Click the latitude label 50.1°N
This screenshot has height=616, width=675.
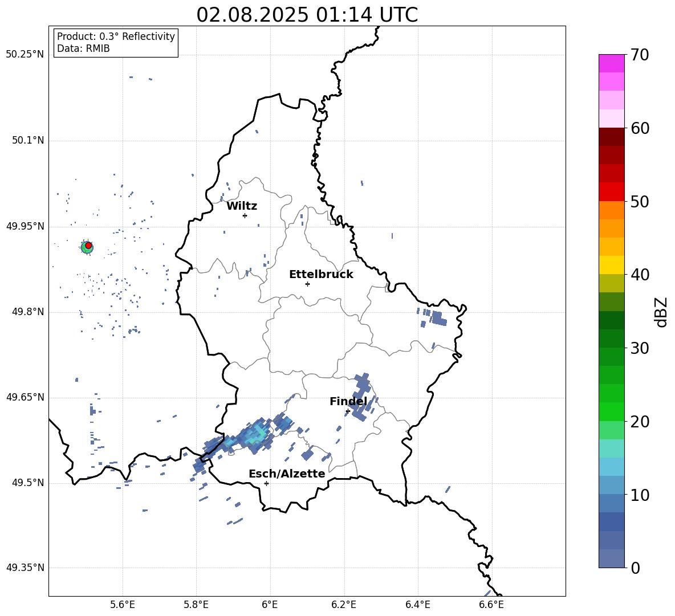click(x=28, y=140)
